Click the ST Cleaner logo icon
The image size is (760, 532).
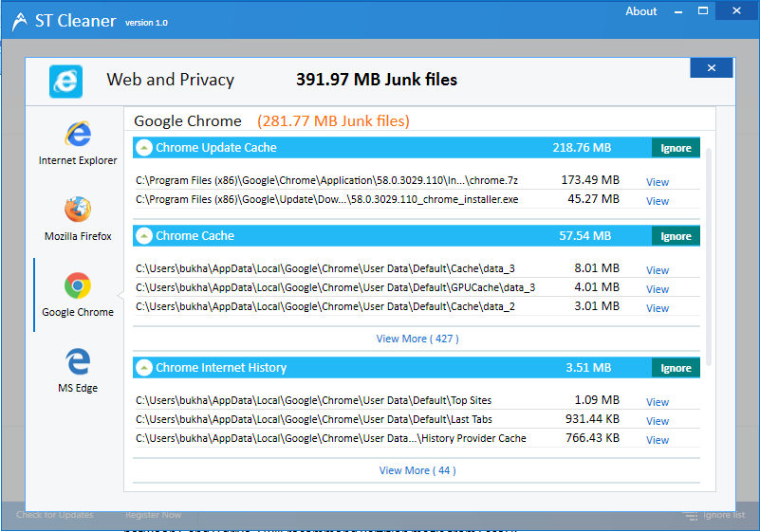19,22
